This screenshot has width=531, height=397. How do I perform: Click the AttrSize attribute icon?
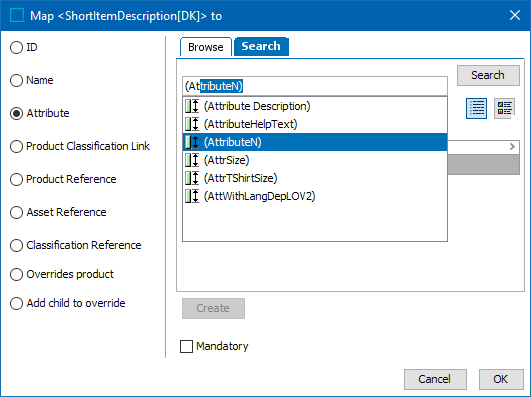point(192,160)
